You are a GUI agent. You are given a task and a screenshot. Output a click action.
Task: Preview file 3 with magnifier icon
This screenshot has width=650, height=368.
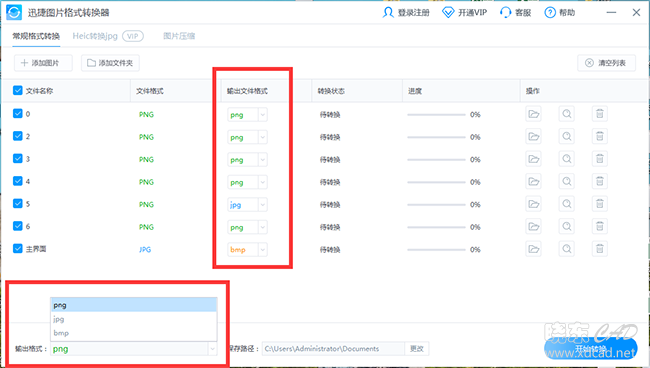(x=567, y=159)
